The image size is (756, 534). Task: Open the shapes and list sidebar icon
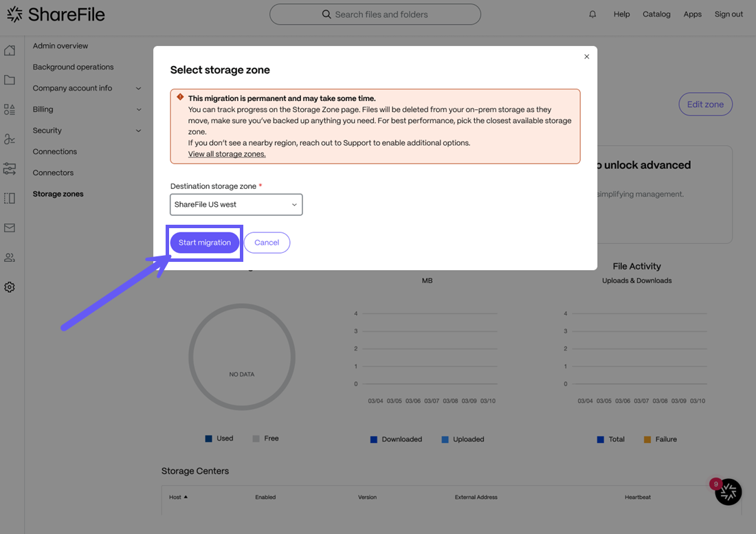[x=10, y=109]
